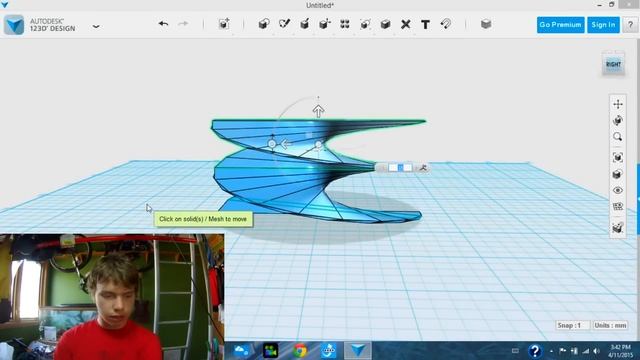The image size is (640, 360).
Task: Open the Construct tool menu
Action: (x=304, y=24)
